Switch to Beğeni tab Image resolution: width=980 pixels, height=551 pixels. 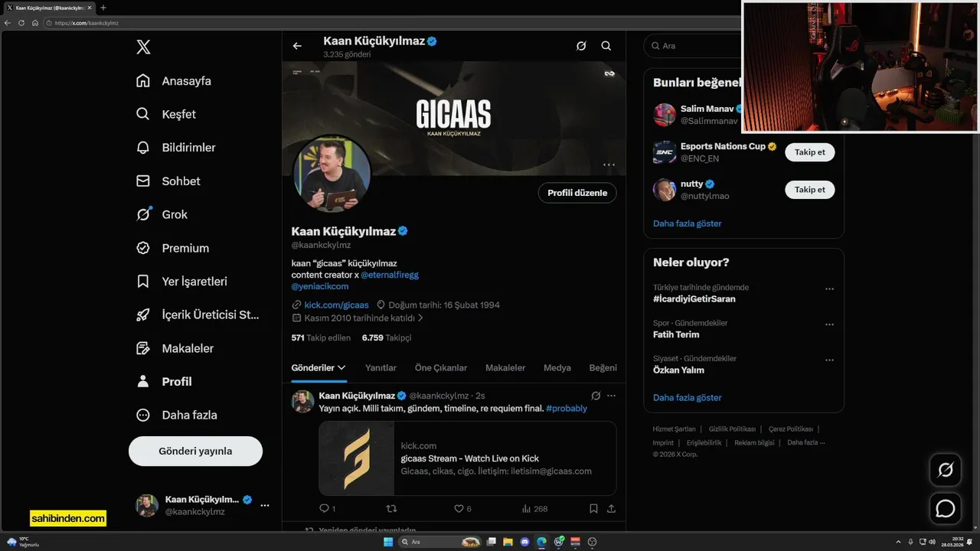pyautogui.click(x=603, y=368)
